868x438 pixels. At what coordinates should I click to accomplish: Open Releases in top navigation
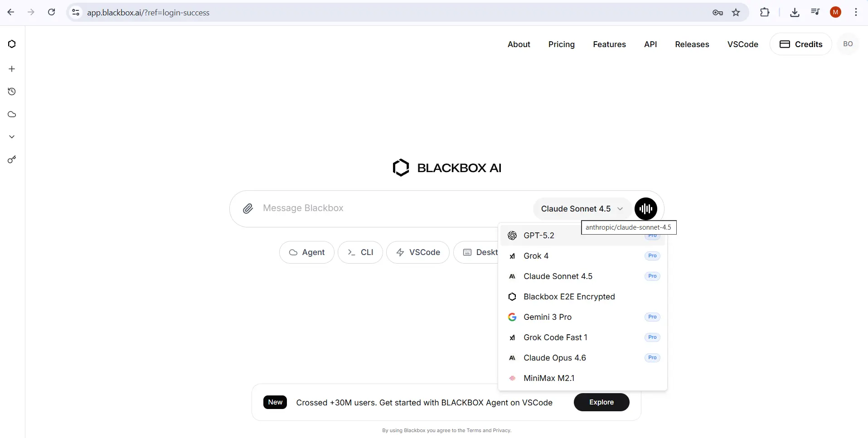click(x=692, y=44)
